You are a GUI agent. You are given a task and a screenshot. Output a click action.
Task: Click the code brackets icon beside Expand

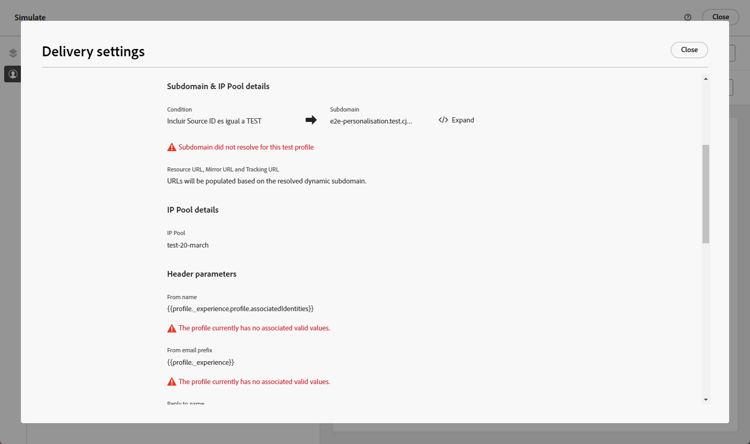click(443, 120)
